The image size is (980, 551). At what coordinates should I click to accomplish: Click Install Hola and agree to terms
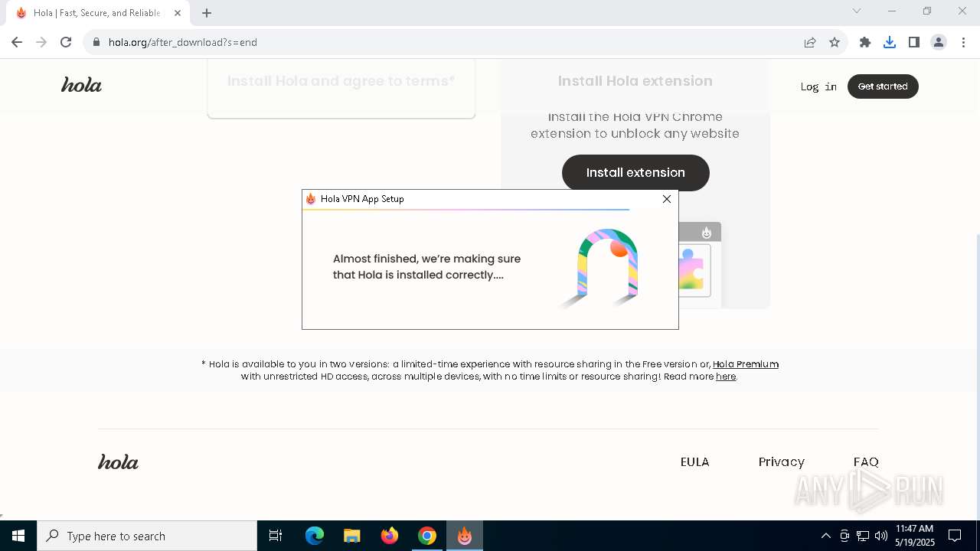click(341, 81)
